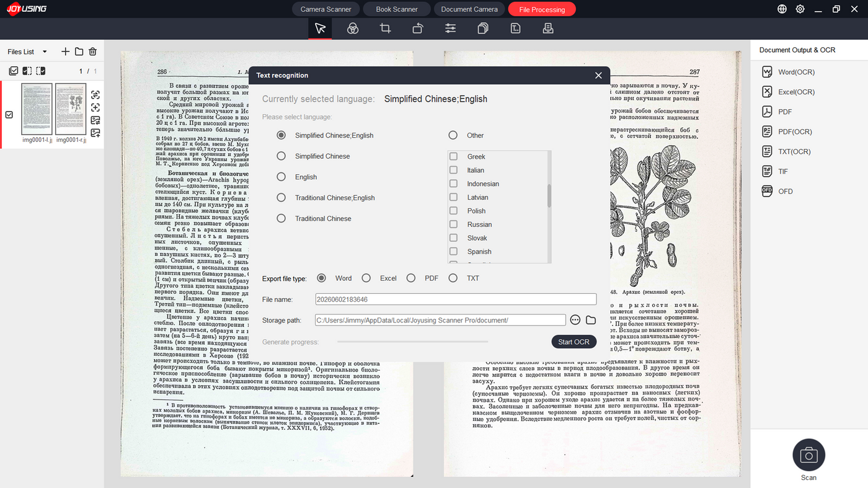Click the Storage path input field

coord(440,320)
